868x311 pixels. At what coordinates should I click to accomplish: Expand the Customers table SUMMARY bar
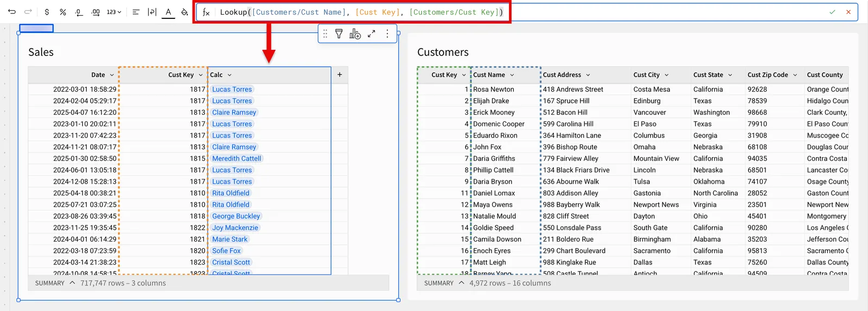(x=461, y=283)
